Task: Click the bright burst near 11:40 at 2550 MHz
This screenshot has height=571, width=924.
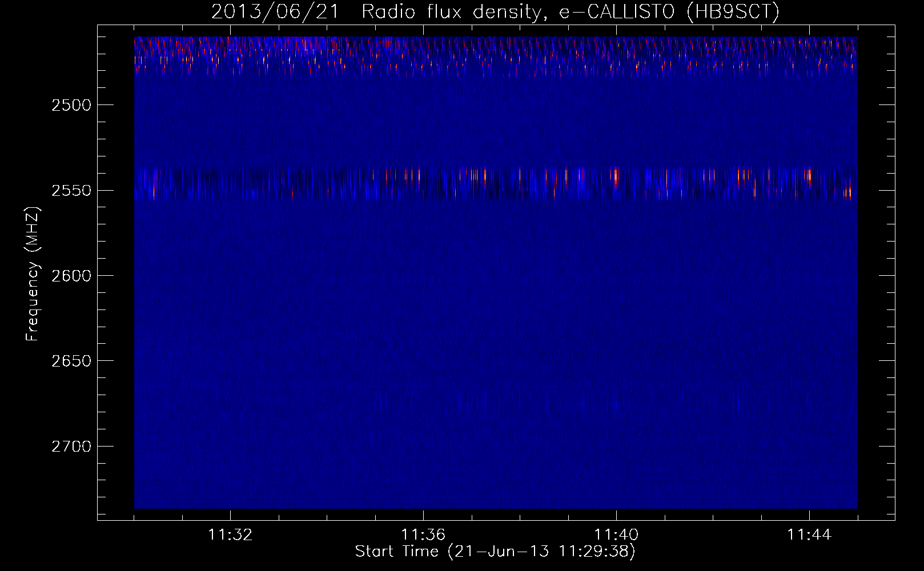Action: click(x=616, y=178)
